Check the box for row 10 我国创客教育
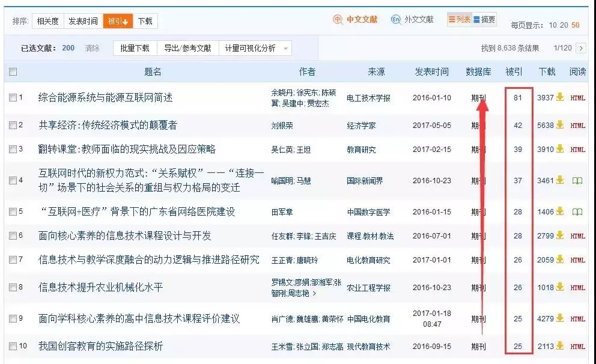The width and height of the screenshot is (596, 364). pos(13,346)
